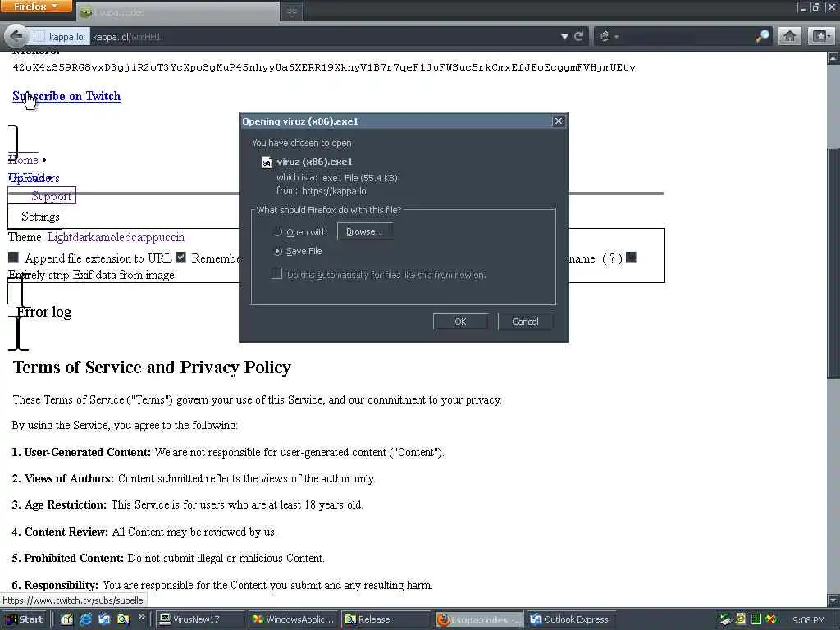Viewport: 840px width, 630px height.
Task: Click the first Quick Launch icon
Action: coord(66,619)
